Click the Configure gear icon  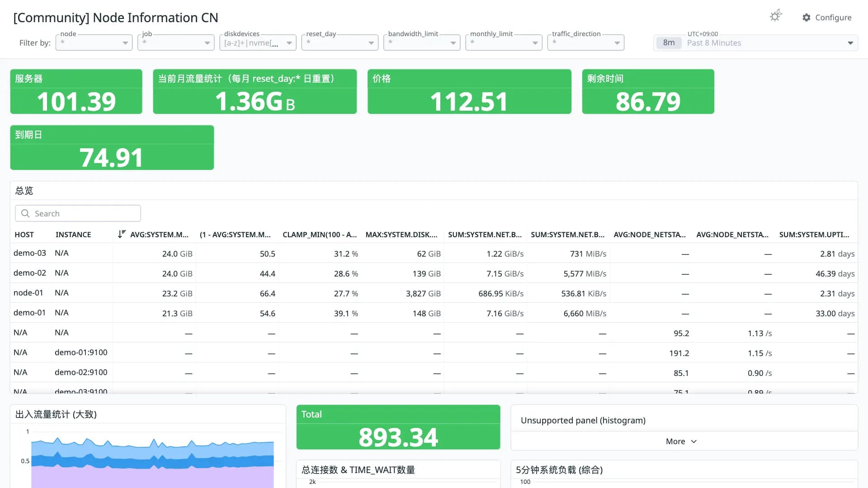[807, 18]
